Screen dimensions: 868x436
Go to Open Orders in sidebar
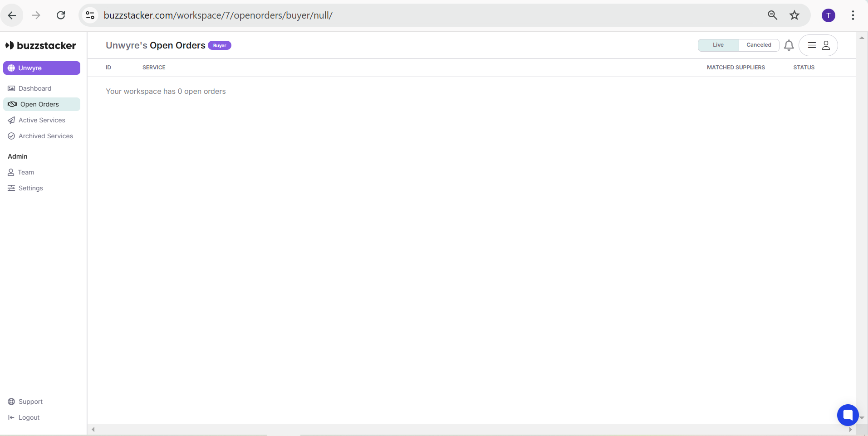[42, 104]
